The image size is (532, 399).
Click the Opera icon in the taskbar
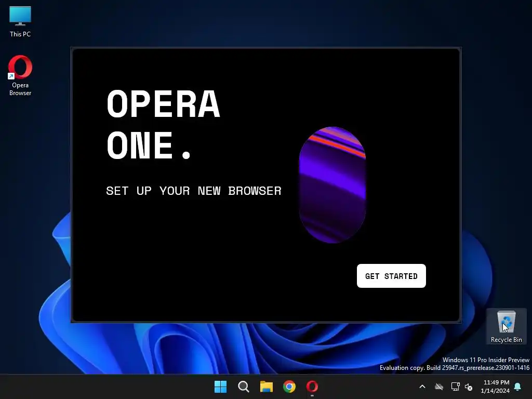[x=312, y=387]
